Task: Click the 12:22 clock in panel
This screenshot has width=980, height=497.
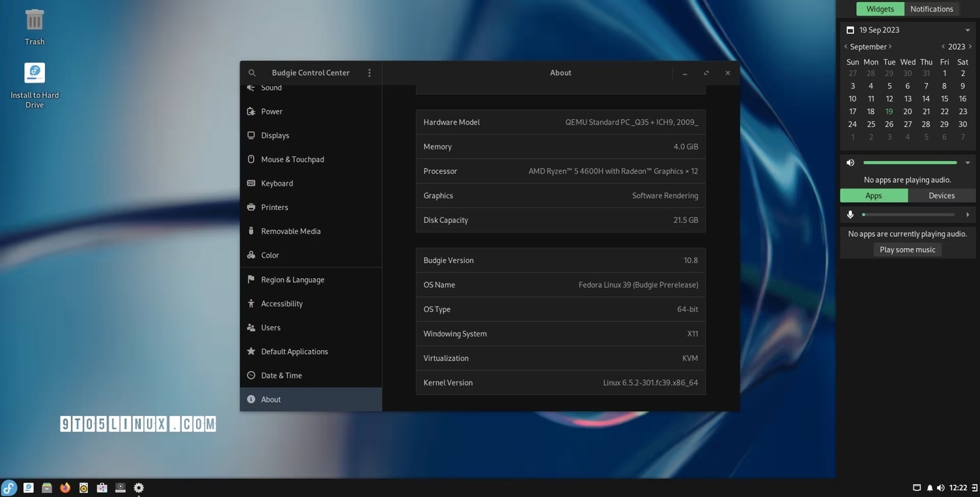Action: pyautogui.click(x=958, y=488)
